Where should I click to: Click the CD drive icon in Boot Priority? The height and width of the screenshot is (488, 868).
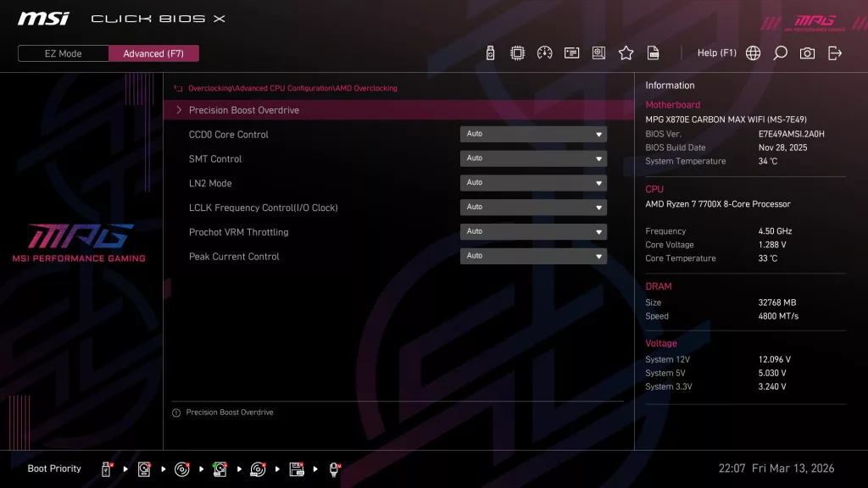click(181, 468)
